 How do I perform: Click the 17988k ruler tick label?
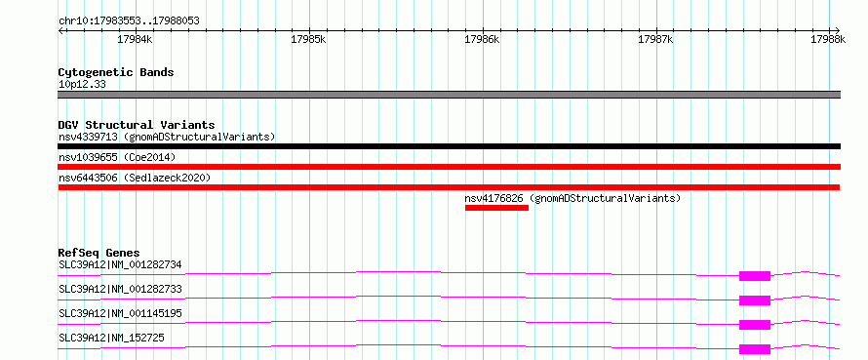[x=829, y=39]
